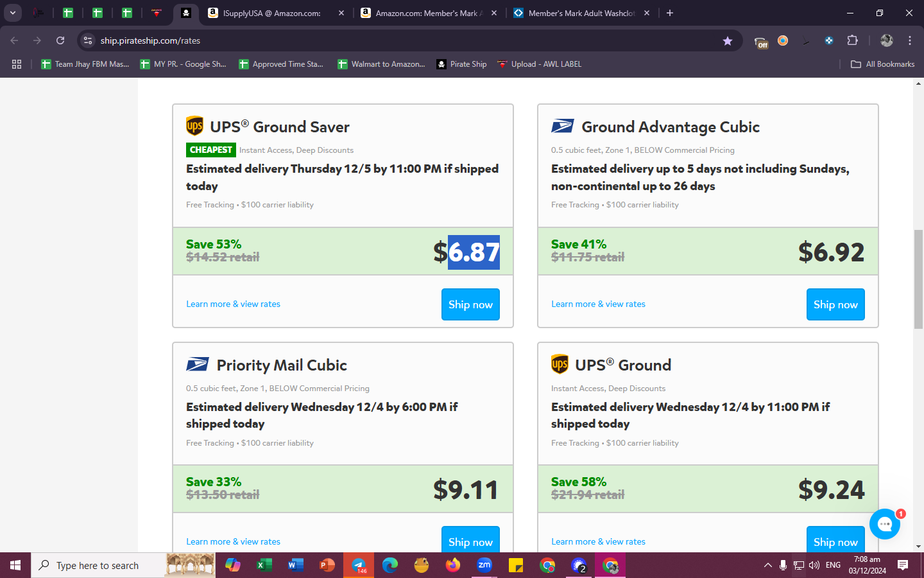Open MY PR. - Google Sh... bookmark
The height and width of the screenshot is (578, 924).
pyautogui.click(x=183, y=64)
